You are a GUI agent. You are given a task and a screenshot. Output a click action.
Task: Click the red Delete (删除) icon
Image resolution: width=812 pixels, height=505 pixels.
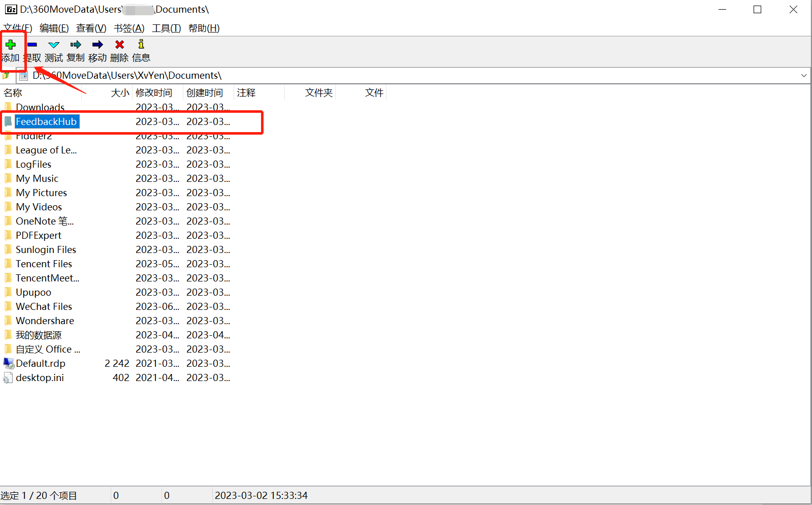click(x=119, y=45)
